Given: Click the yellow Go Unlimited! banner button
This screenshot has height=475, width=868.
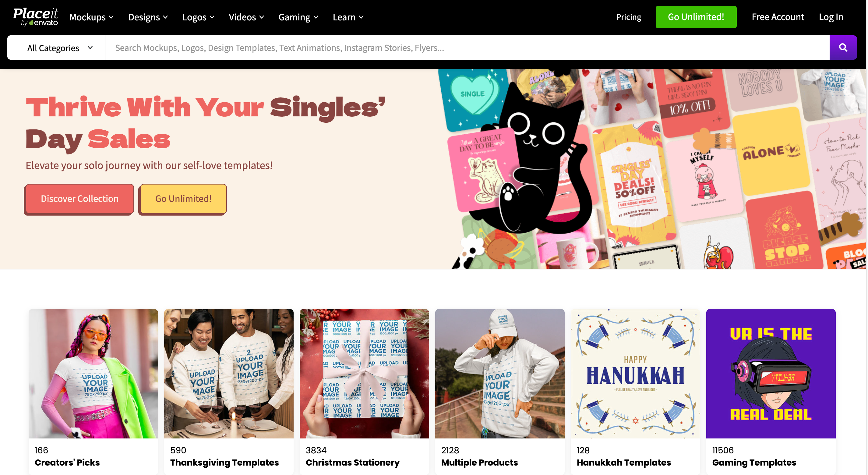Looking at the screenshot, I should tap(183, 199).
